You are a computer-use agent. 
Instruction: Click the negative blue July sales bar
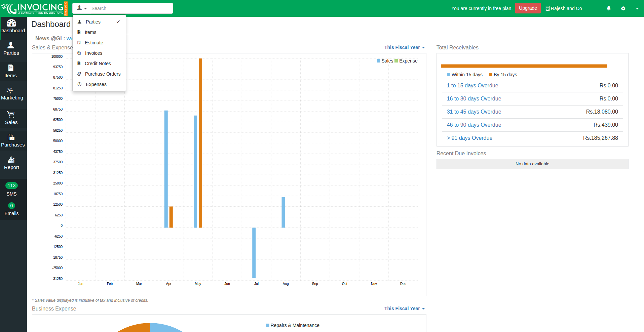254,253
